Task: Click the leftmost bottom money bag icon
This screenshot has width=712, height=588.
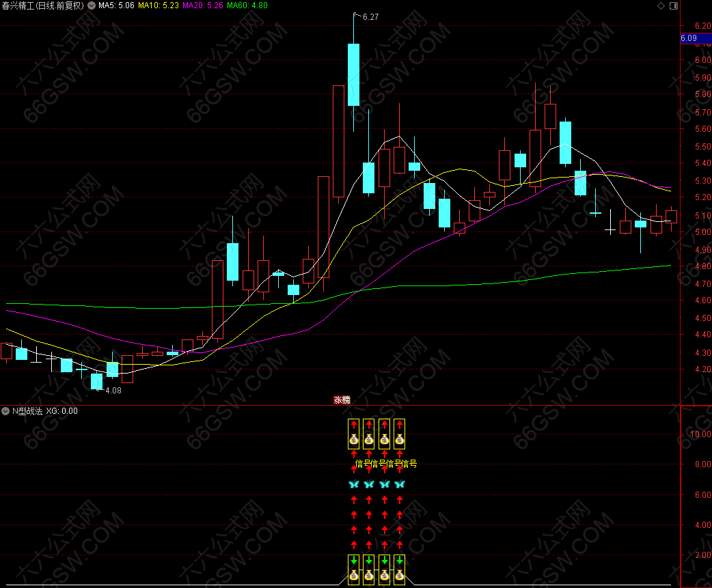Action: [x=354, y=575]
